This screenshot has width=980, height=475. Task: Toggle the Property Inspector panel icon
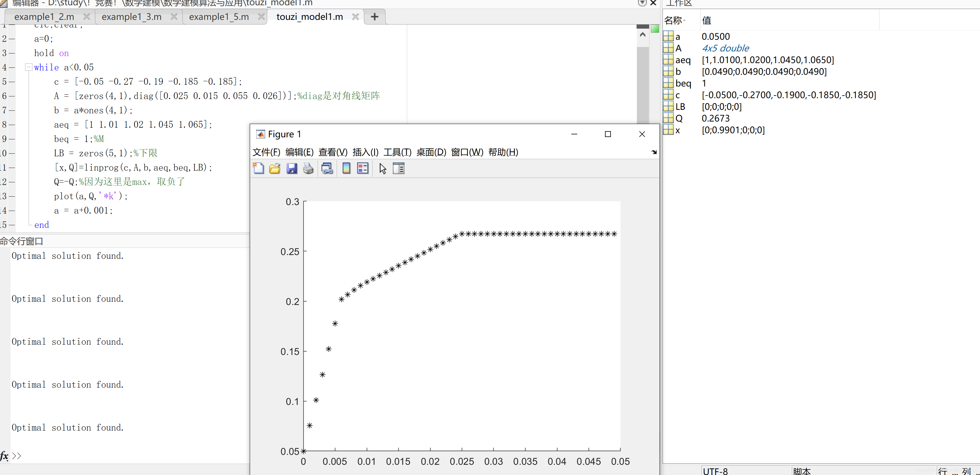398,168
